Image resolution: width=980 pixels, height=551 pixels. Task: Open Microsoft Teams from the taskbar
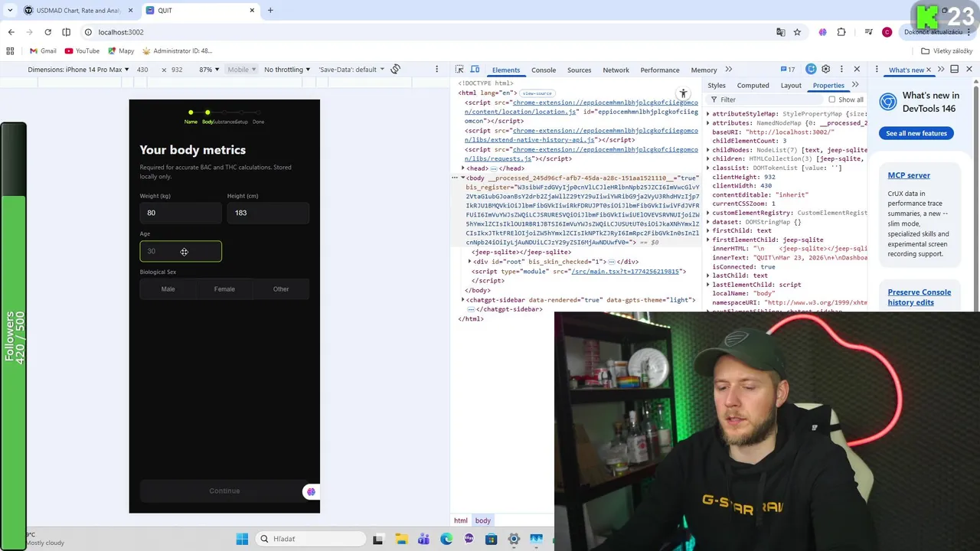click(x=423, y=539)
